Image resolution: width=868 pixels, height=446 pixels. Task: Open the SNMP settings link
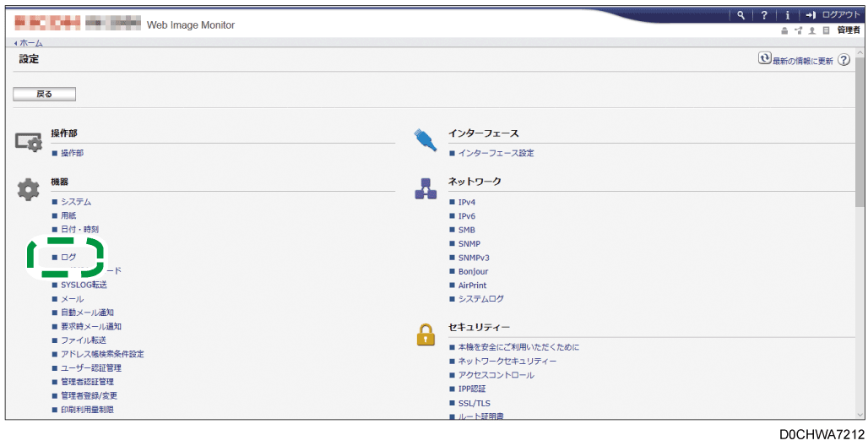(x=469, y=244)
